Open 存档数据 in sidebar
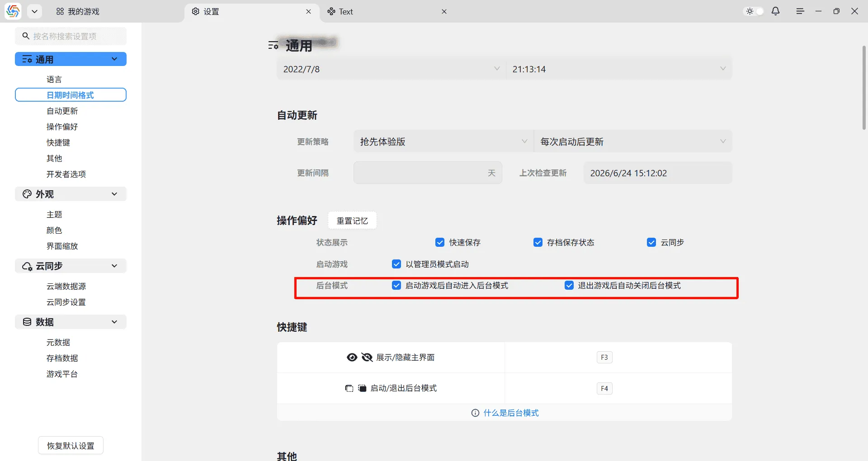Viewport: 868px width, 461px height. (x=62, y=358)
